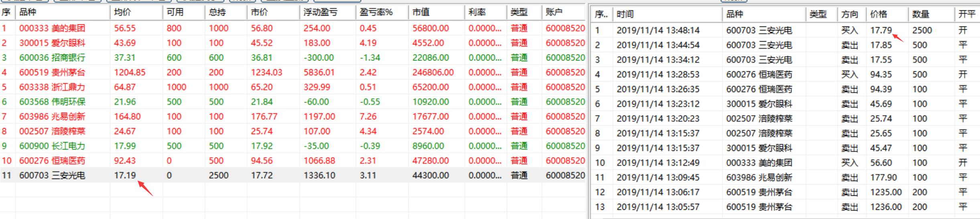The width and height of the screenshot is (980, 219).
Task: Click the 方向 column header in trades table
Action: [852, 14]
